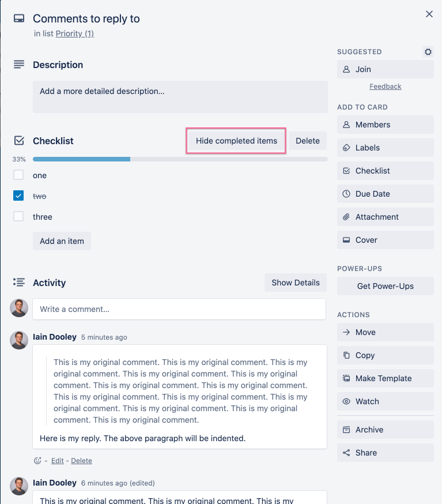
Task: Move the card
Action: (x=385, y=332)
